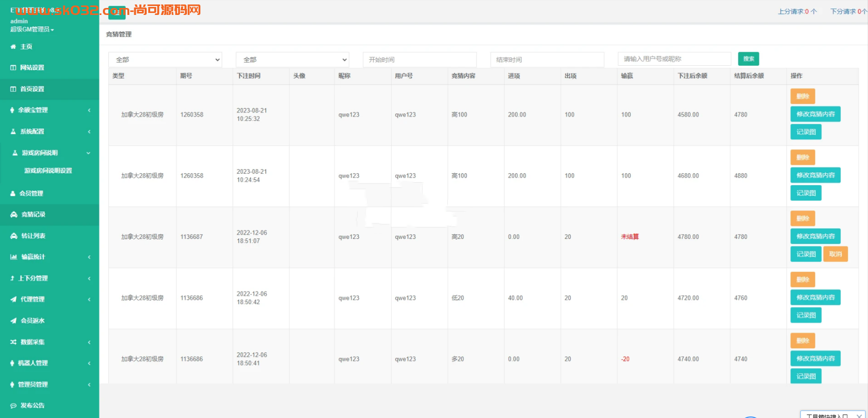Image resolution: width=868 pixels, height=418 pixels.
Task: Click the 代理管理 paper-plane icon
Action: [13, 299]
